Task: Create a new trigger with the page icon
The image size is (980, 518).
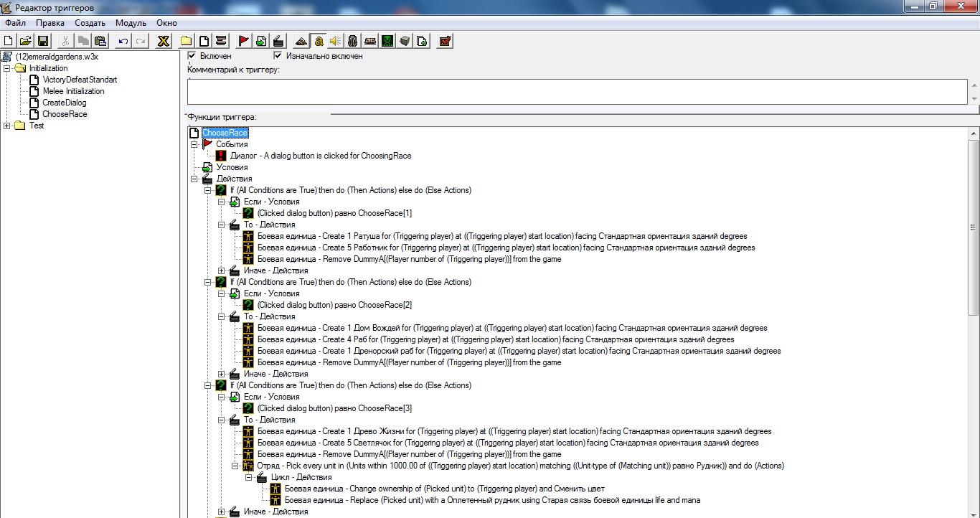Action: [x=204, y=41]
